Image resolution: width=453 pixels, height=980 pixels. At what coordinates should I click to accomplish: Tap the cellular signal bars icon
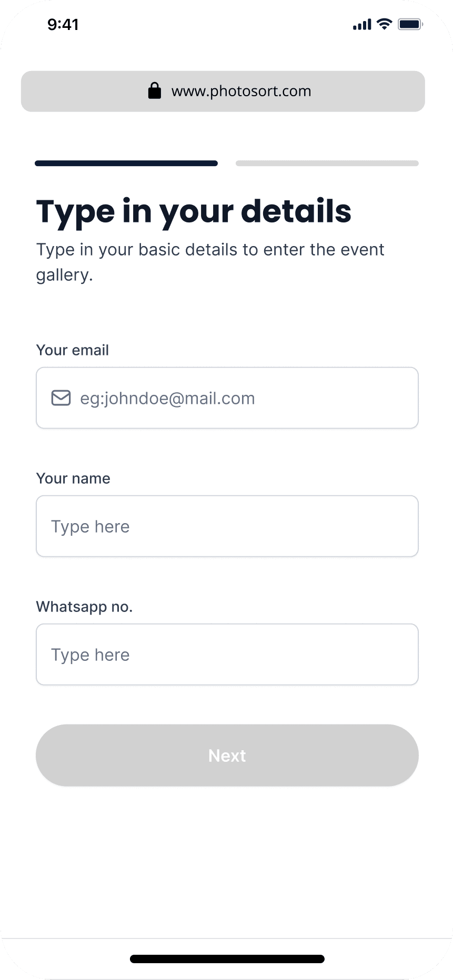click(362, 24)
